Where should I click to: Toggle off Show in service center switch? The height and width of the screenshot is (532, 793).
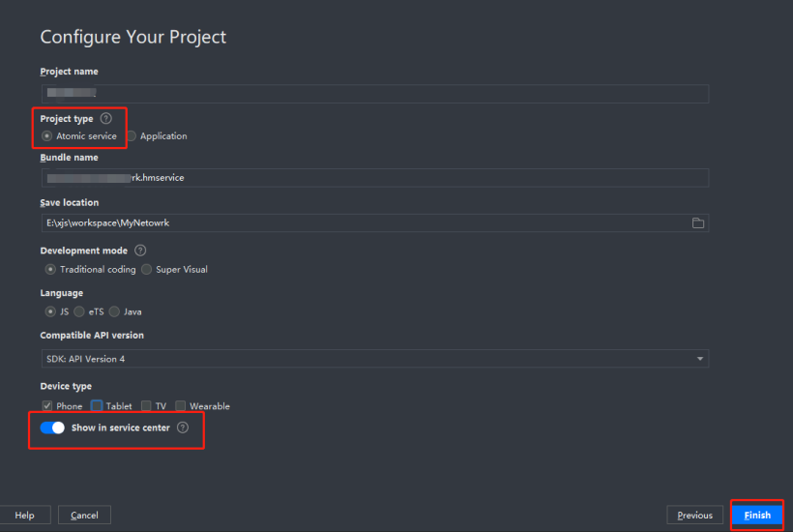pos(52,428)
